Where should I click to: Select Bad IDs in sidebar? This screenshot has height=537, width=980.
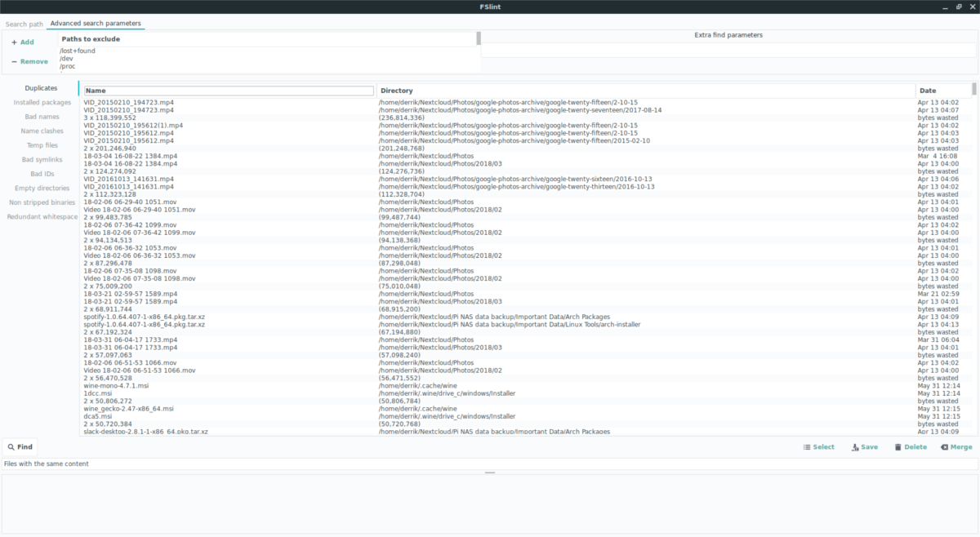[42, 174]
